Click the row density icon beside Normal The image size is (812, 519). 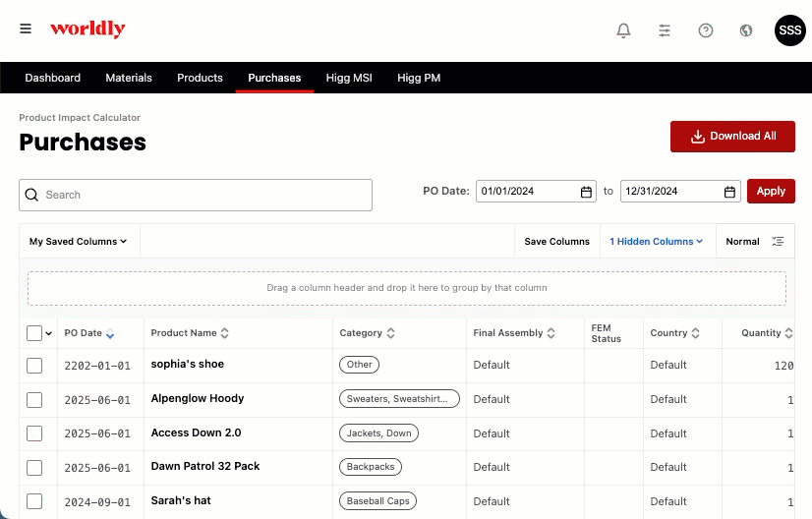[x=778, y=242]
